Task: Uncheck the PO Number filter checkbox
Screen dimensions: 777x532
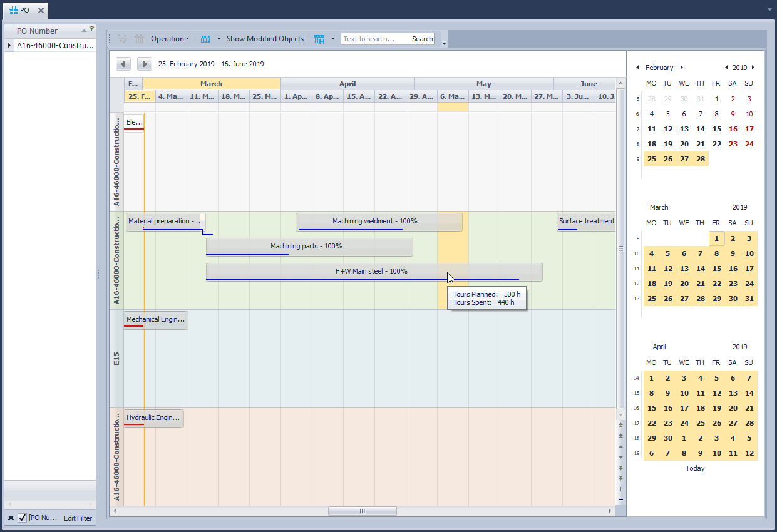Action: tap(23, 518)
